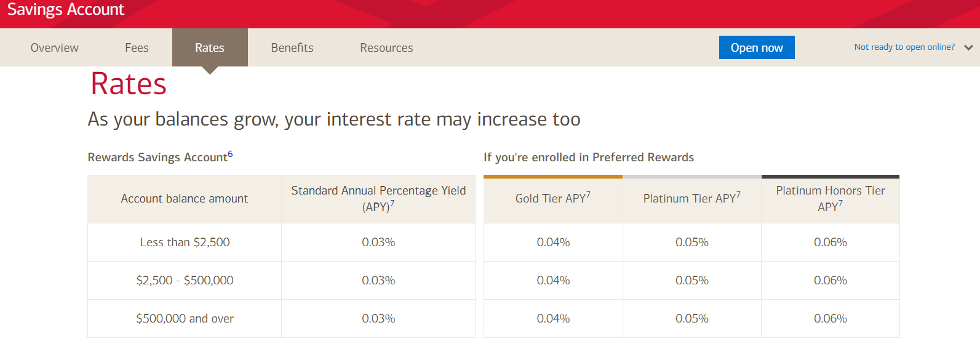Open the Fees tab

coord(137,48)
